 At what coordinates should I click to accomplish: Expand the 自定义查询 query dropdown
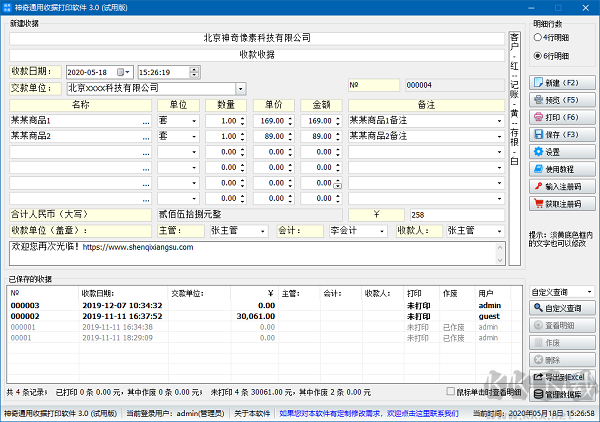589,291
